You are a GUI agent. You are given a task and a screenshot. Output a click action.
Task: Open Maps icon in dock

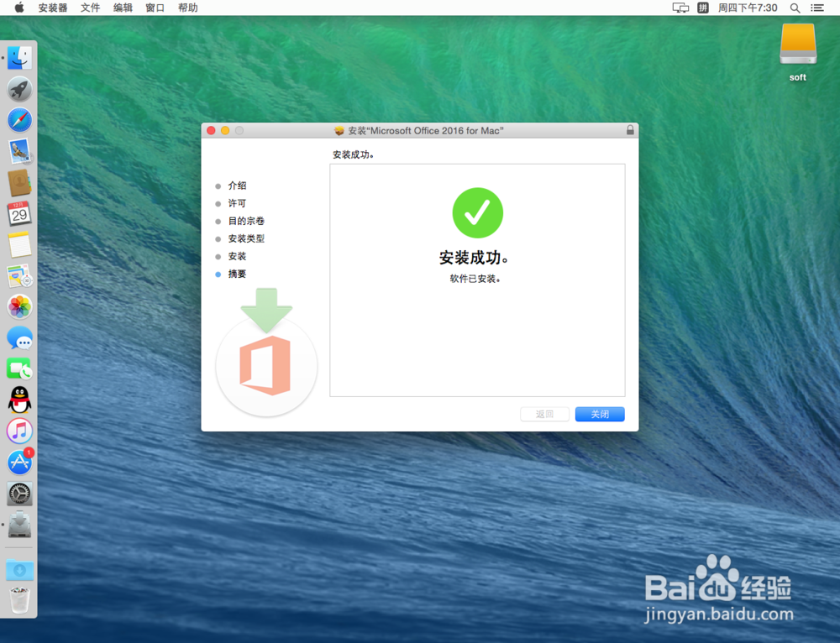pos(20,275)
